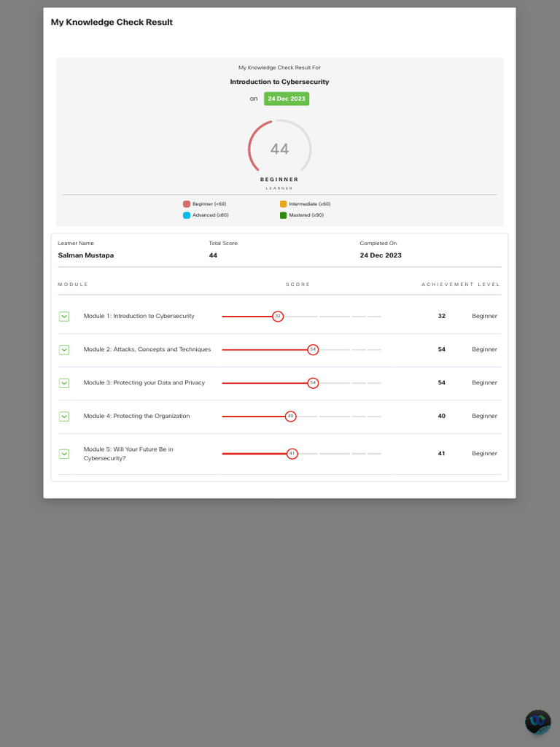Image resolution: width=560 pixels, height=747 pixels.
Task: Click the green 24 Dec 2023 date badge
Action: click(287, 98)
